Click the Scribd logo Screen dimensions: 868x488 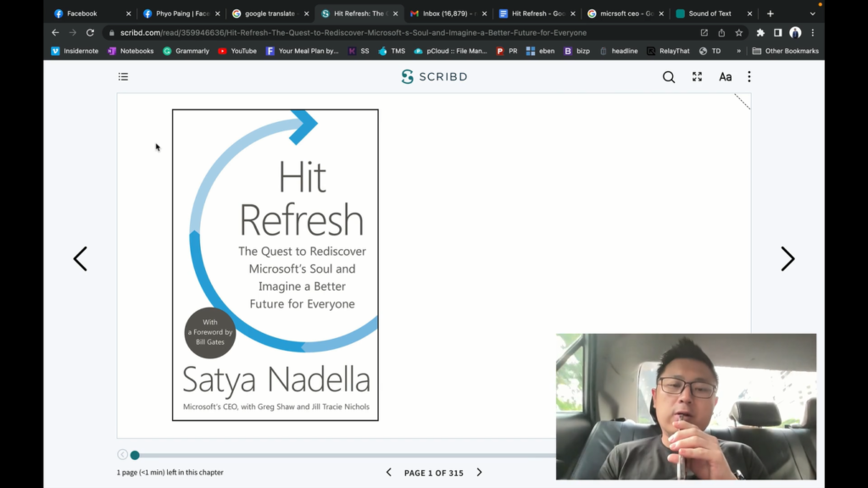[435, 77]
